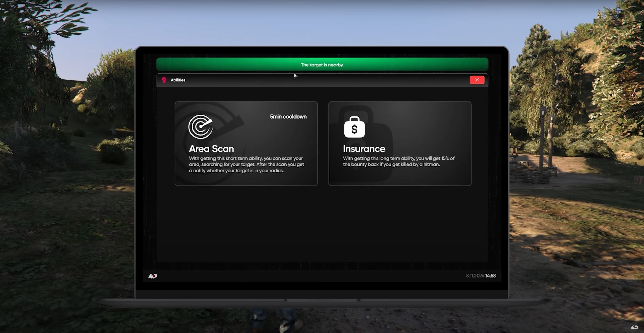Viewport: 644px width, 333px height.
Task: Dismiss the 'The target is nearby' notification
Action: tap(322, 65)
